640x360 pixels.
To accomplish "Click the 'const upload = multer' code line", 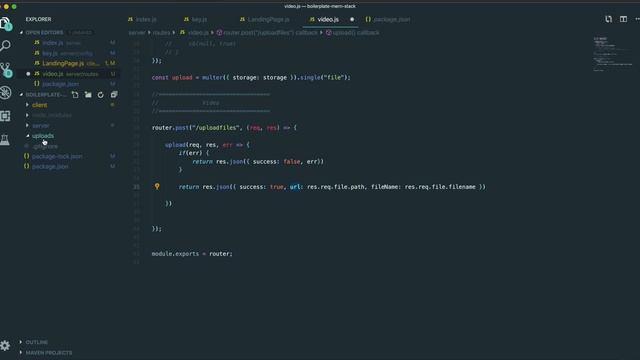I will tap(251, 78).
